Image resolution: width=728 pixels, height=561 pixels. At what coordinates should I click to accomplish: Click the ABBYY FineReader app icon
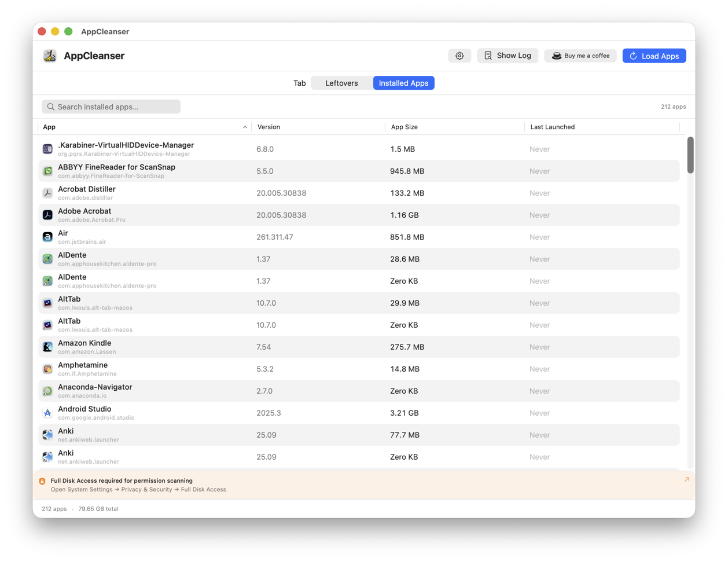tap(47, 171)
